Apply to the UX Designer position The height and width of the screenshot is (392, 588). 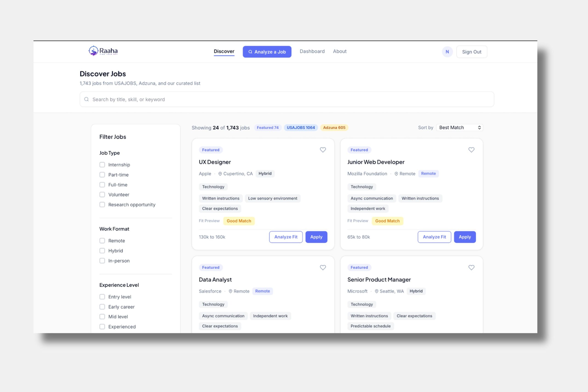click(316, 237)
